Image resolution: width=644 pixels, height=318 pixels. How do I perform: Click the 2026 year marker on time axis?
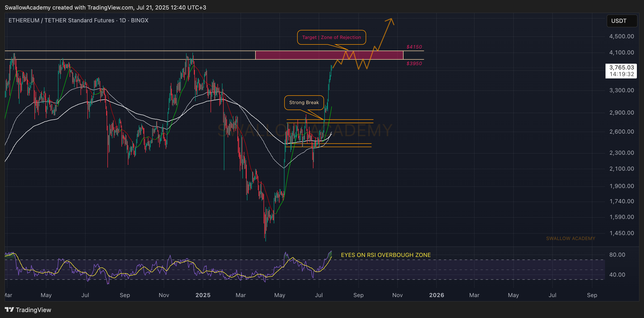pos(437,295)
